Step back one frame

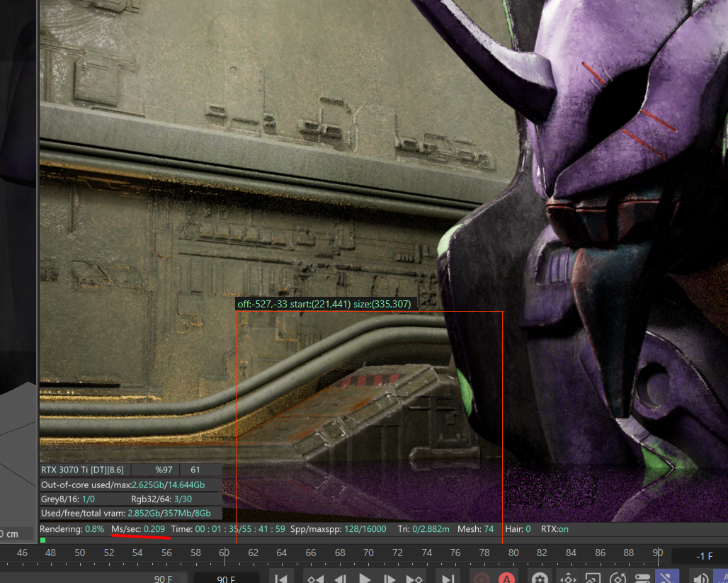[341, 578]
